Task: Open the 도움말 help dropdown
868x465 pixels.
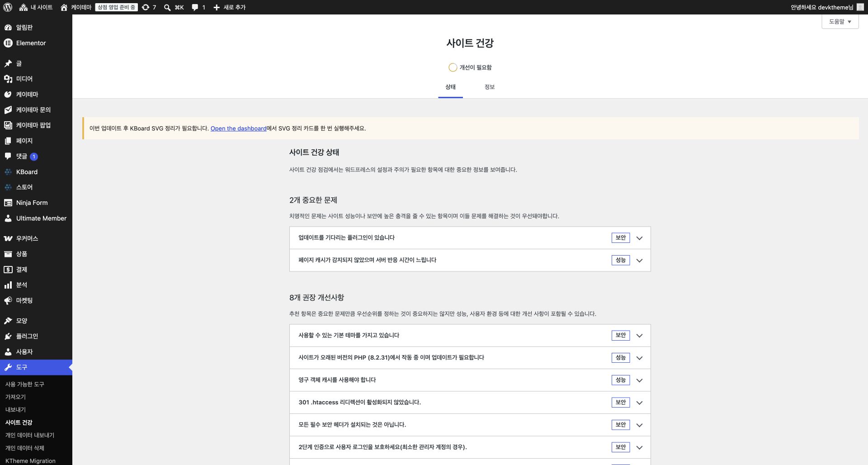Action: coord(840,22)
